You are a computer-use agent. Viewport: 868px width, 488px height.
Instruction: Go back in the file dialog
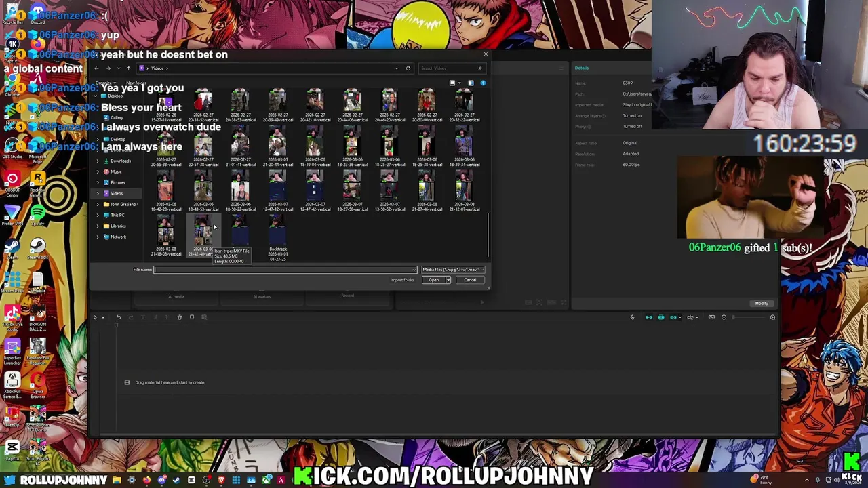(x=97, y=68)
